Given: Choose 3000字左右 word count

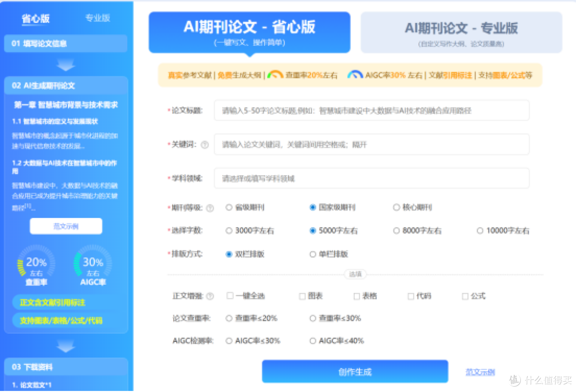Looking at the screenshot, I should tap(229, 231).
